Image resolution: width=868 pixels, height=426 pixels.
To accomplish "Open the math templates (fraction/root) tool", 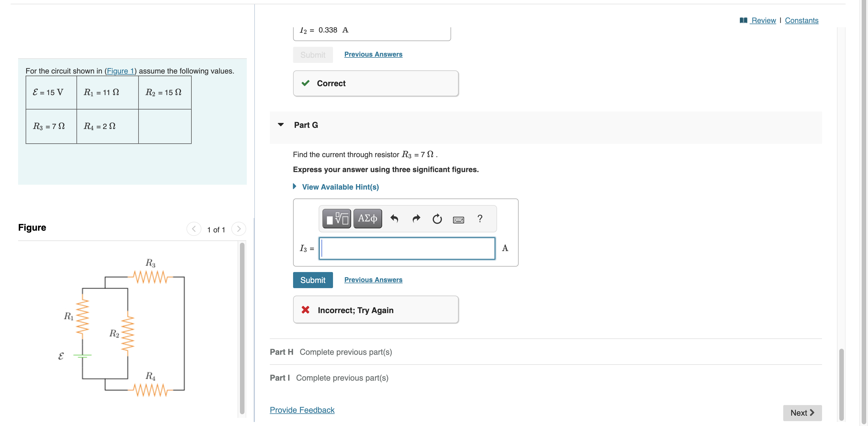I will (336, 219).
